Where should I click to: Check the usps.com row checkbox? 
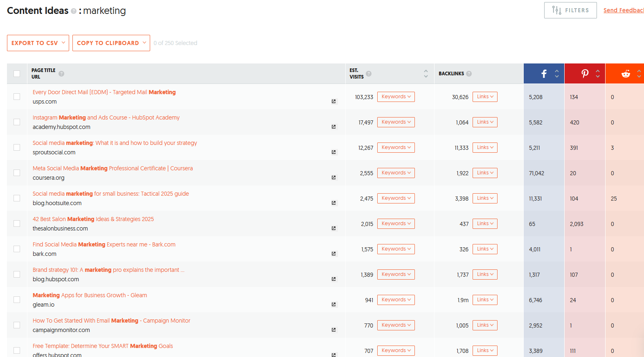(17, 97)
